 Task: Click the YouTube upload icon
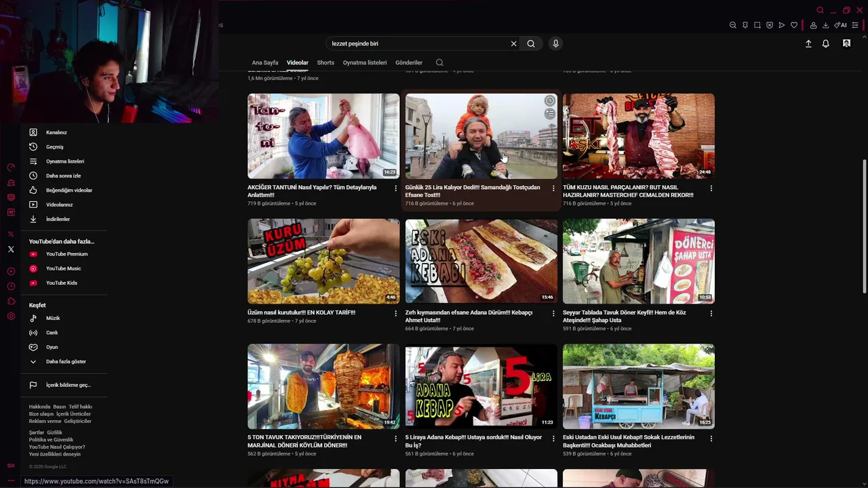(808, 43)
